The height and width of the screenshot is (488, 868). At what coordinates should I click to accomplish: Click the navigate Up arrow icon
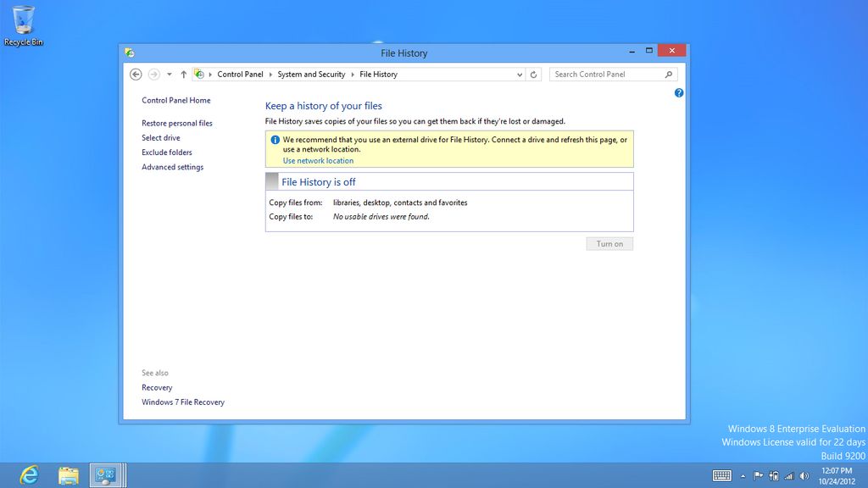(x=183, y=74)
